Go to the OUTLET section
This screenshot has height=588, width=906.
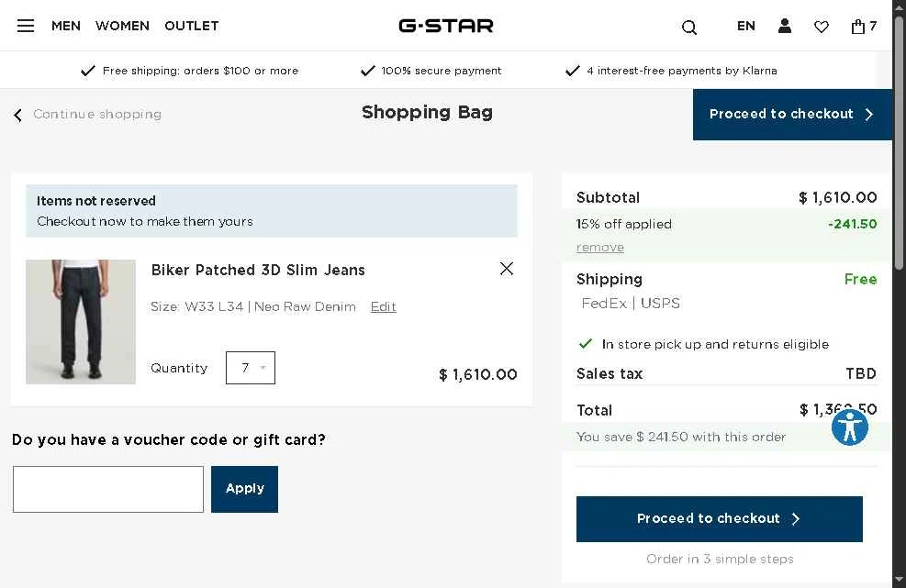click(x=191, y=26)
